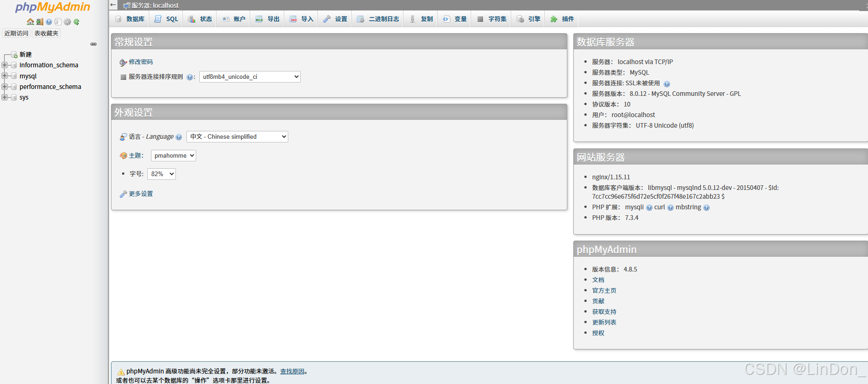Viewport: 868px width, 384px height.
Task: Click the help icon after mbstring extension
Action: pyautogui.click(x=706, y=208)
